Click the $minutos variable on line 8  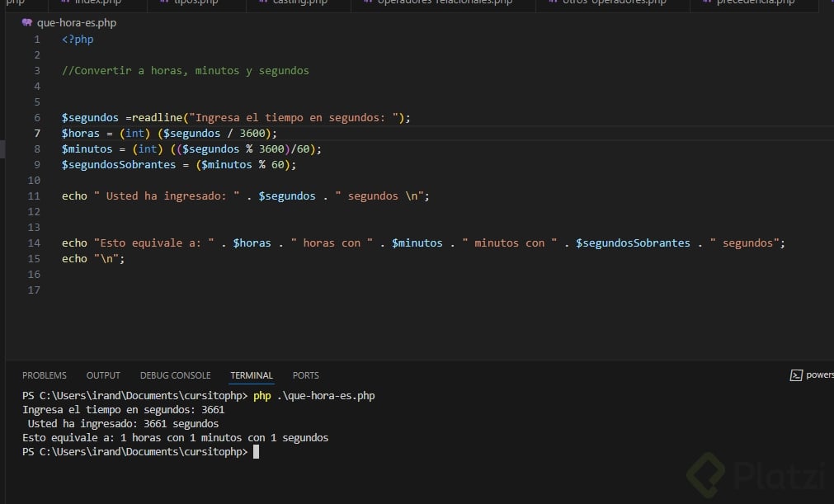(87, 148)
